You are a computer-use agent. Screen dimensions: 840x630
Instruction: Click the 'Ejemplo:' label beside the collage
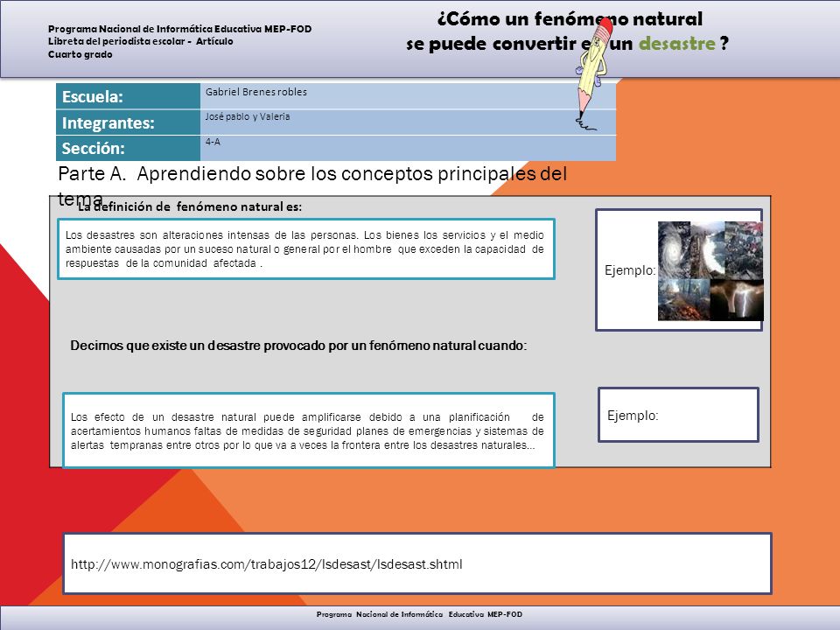pyautogui.click(x=630, y=270)
